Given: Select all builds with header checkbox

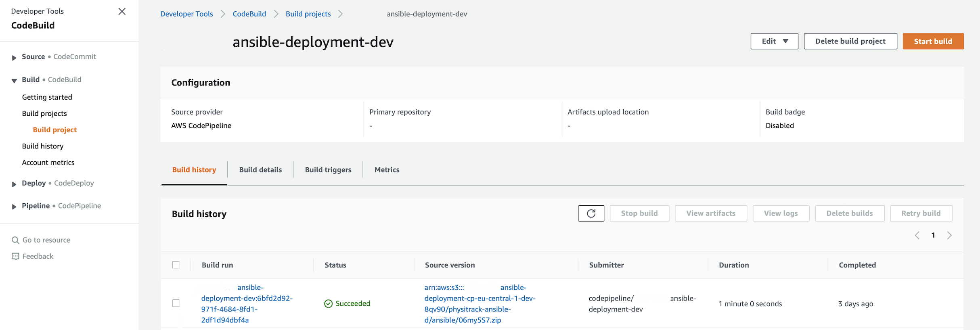Looking at the screenshot, I should (x=176, y=265).
